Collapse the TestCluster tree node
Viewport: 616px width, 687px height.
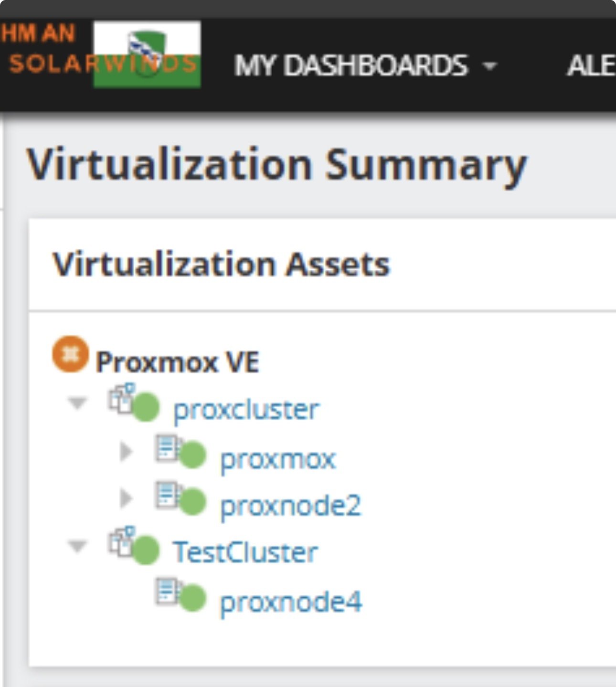77,546
